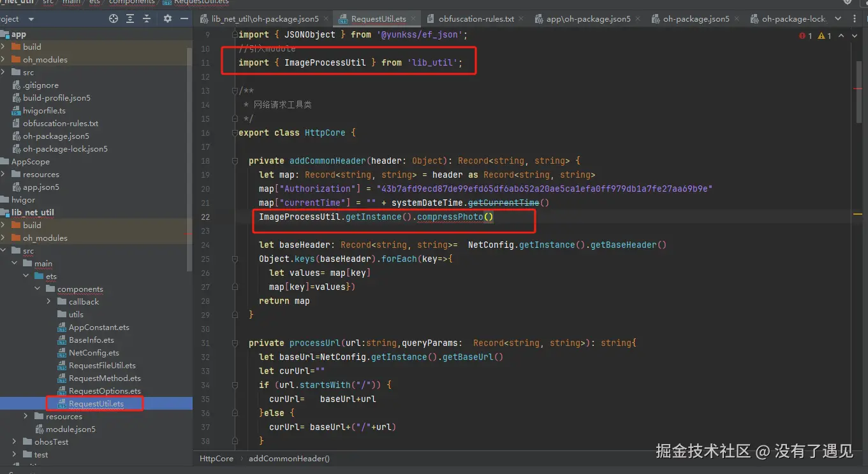This screenshot has height=474, width=868.
Task: Open NetConfig.ets file
Action: pyautogui.click(x=94, y=352)
